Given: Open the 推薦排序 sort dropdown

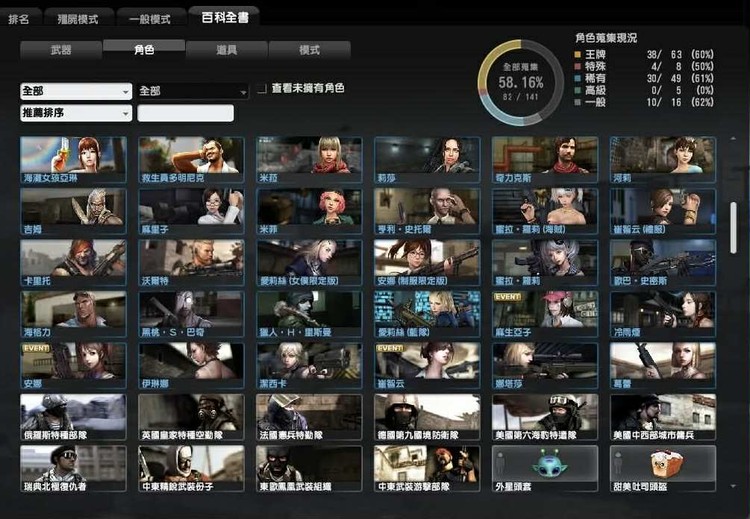Looking at the screenshot, I should tap(76, 113).
